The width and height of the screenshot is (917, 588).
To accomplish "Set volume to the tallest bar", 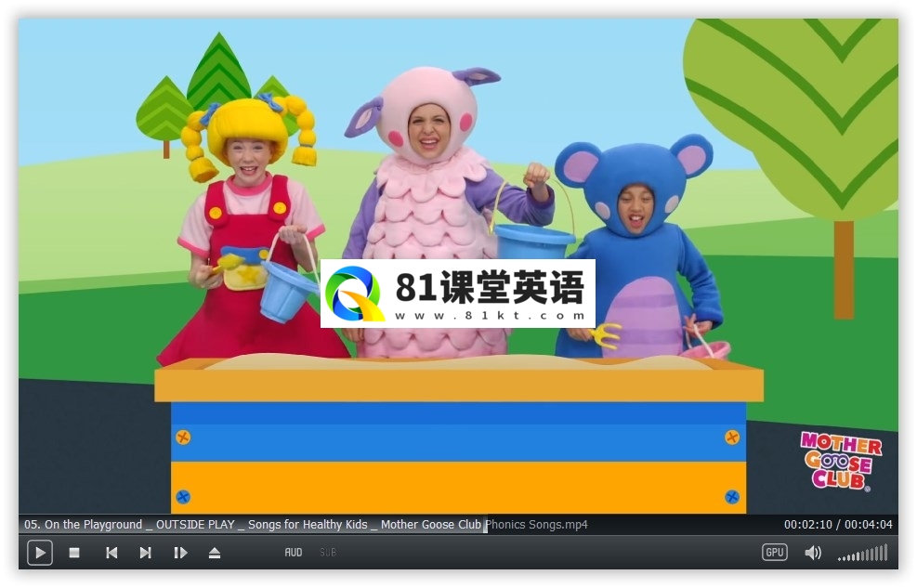I will [885, 553].
